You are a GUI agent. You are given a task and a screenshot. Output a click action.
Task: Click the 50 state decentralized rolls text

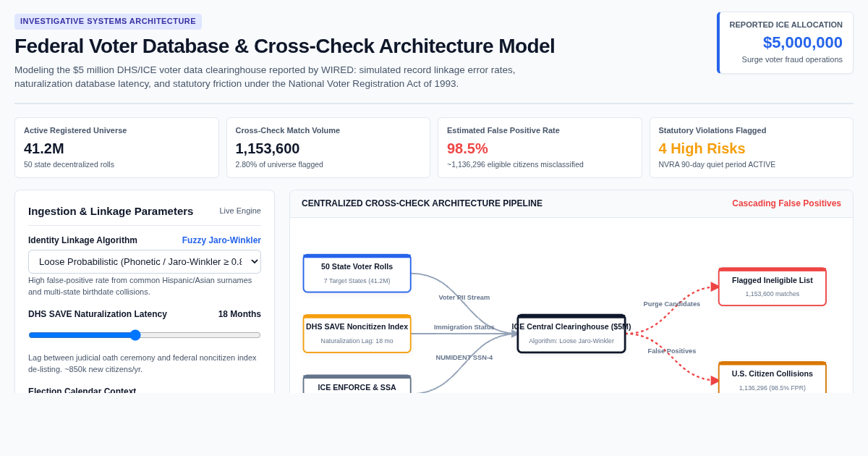[x=69, y=164]
